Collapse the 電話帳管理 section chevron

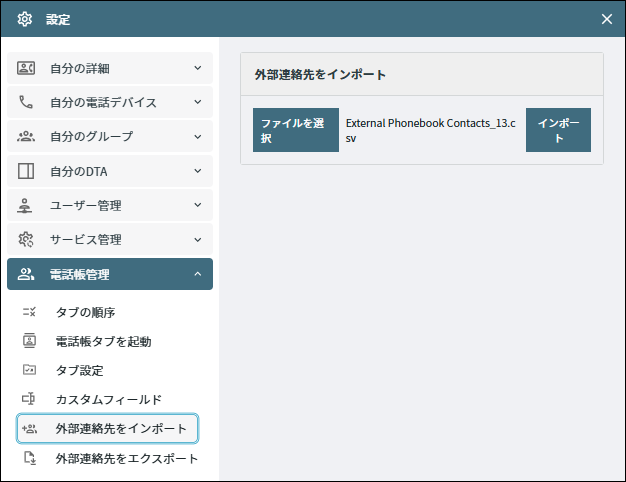198,274
